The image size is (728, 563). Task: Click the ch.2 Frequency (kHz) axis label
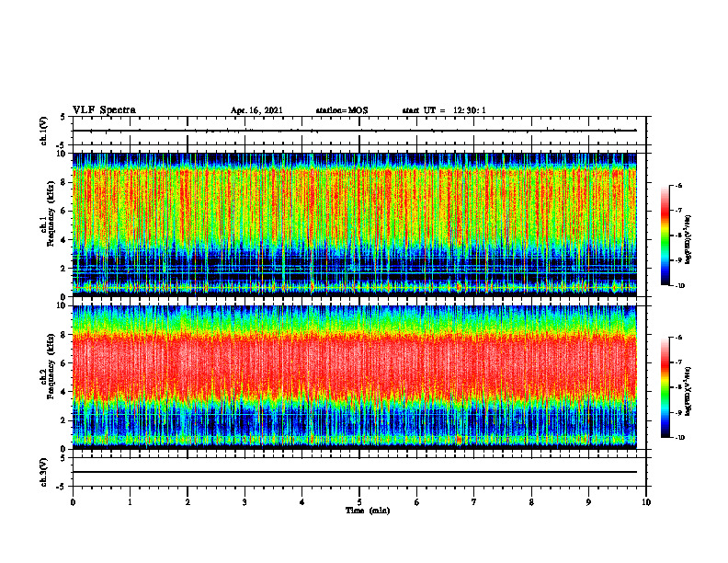[x=47, y=366]
